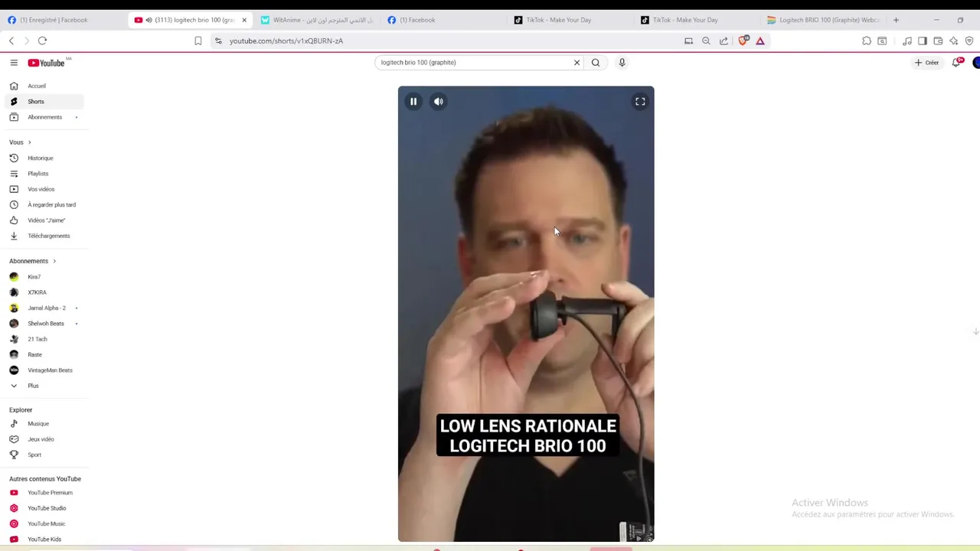980x551 pixels.
Task: Open À regarder plus tard
Action: (x=44, y=204)
